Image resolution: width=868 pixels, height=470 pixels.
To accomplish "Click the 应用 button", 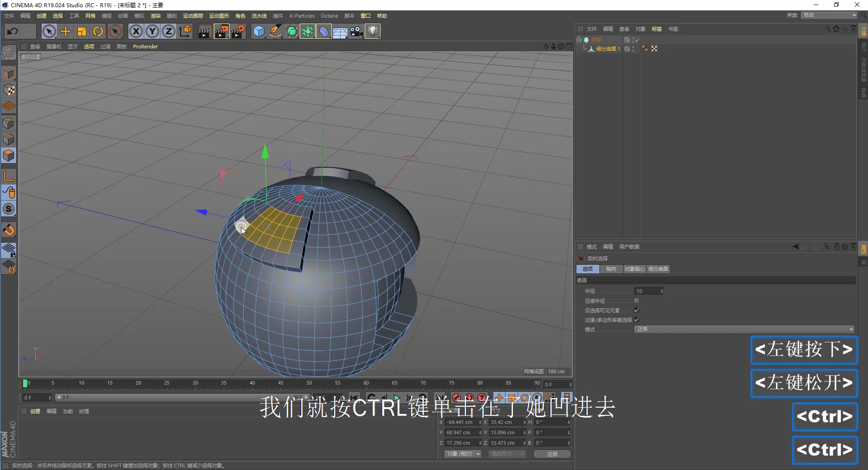I will point(552,454).
